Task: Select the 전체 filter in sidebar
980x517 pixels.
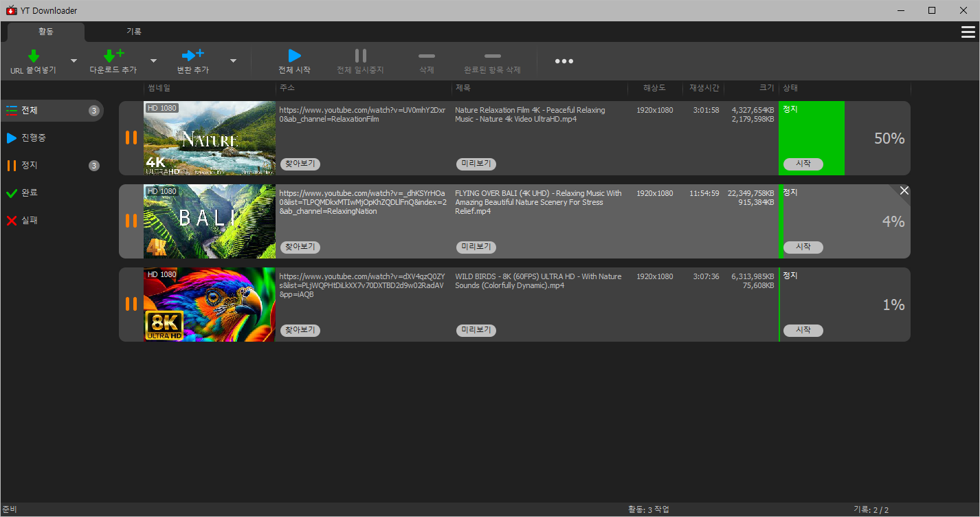Action: [x=52, y=111]
